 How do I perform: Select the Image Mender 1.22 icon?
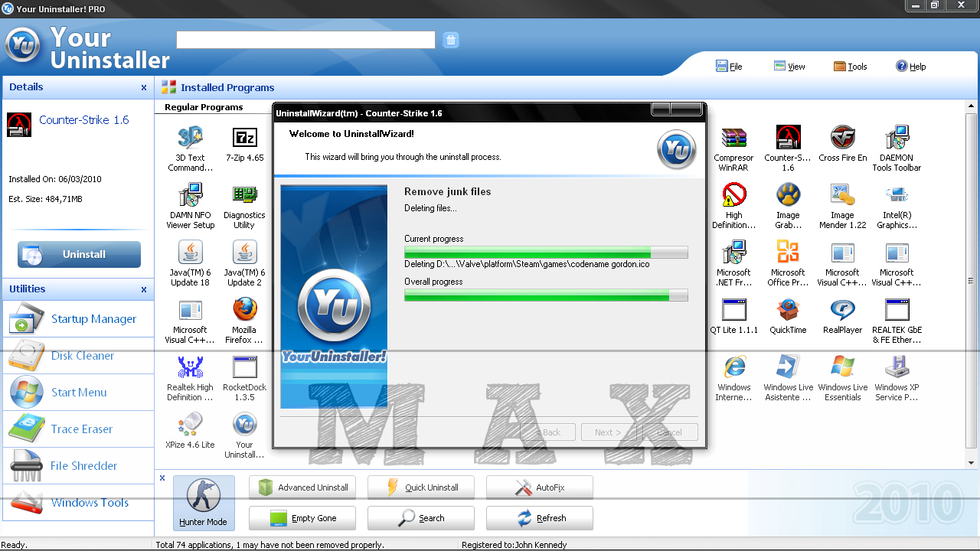(x=842, y=195)
